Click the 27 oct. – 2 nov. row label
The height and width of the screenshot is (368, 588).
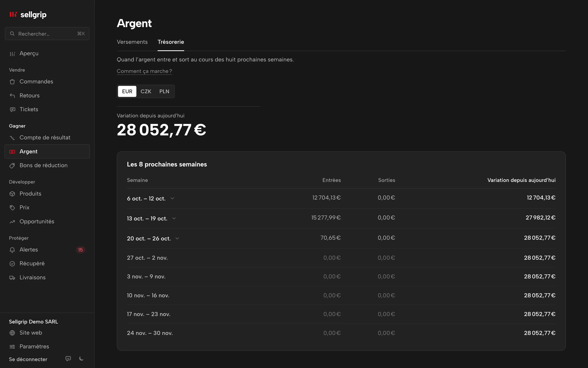coord(147,258)
